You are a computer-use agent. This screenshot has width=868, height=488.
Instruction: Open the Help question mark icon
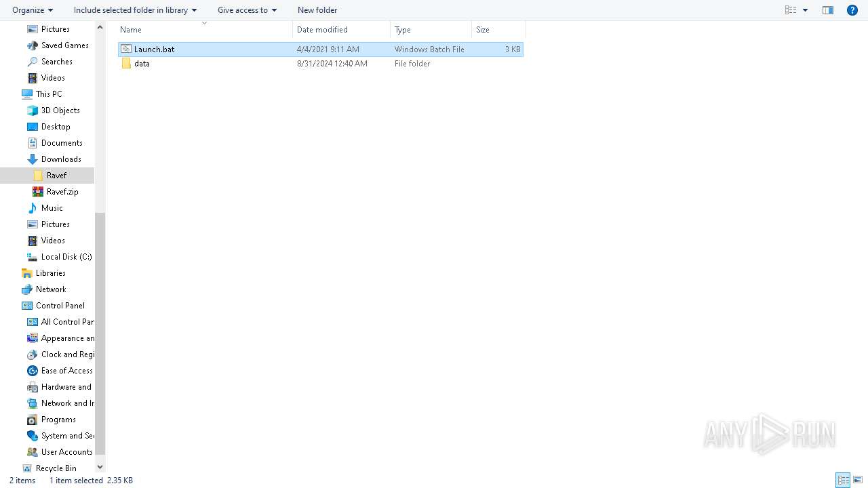pyautogui.click(x=852, y=10)
